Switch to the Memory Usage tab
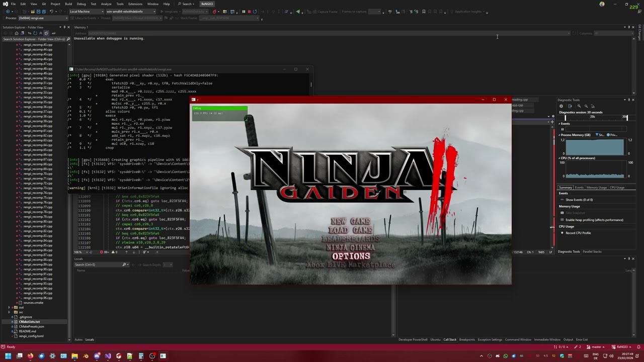The height and width of the screenshot is (362, 644). [x=597, y=188]
